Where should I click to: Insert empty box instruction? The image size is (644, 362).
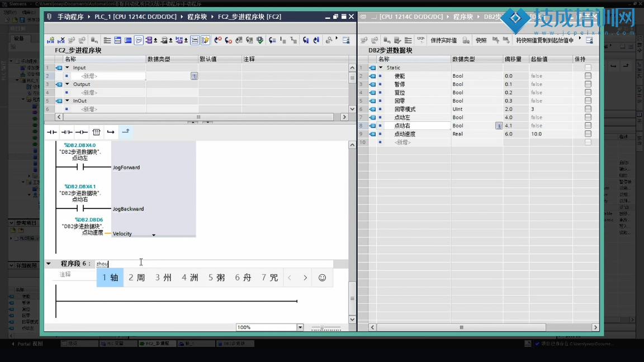[x=96, y=132]
